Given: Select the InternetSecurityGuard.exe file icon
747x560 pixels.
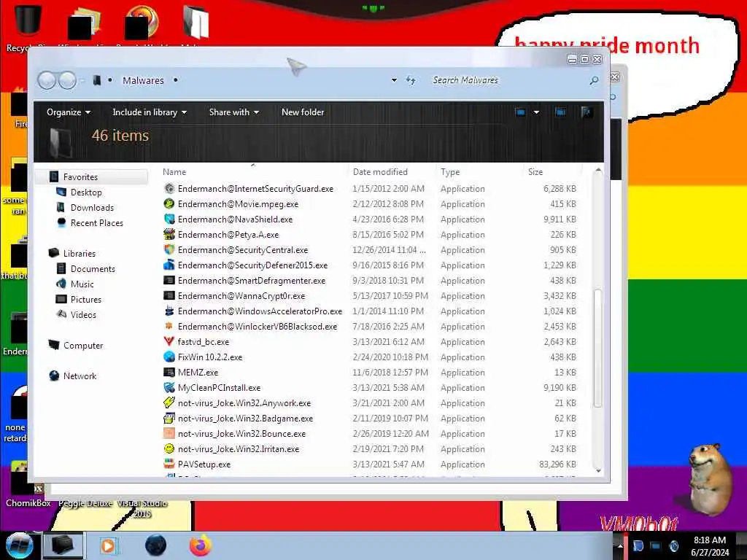Looking at the screenshot, I should pyautogui.click(x=169, y=189).
